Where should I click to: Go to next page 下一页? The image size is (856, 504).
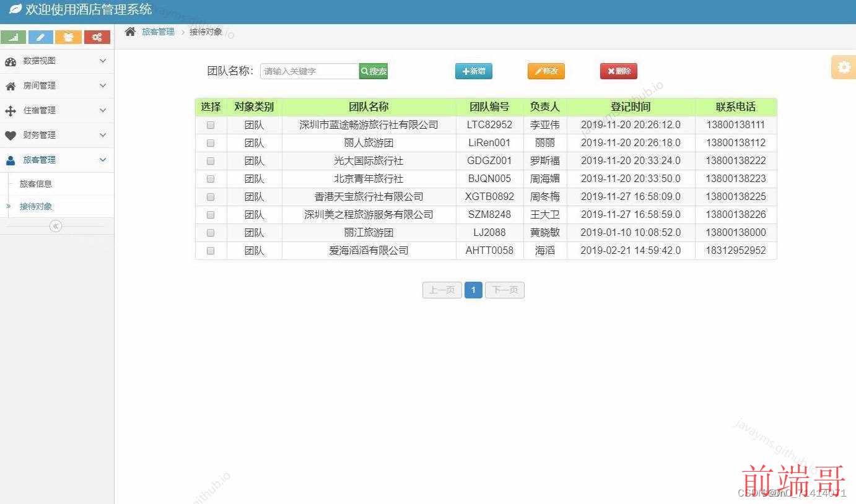[505, 290]
